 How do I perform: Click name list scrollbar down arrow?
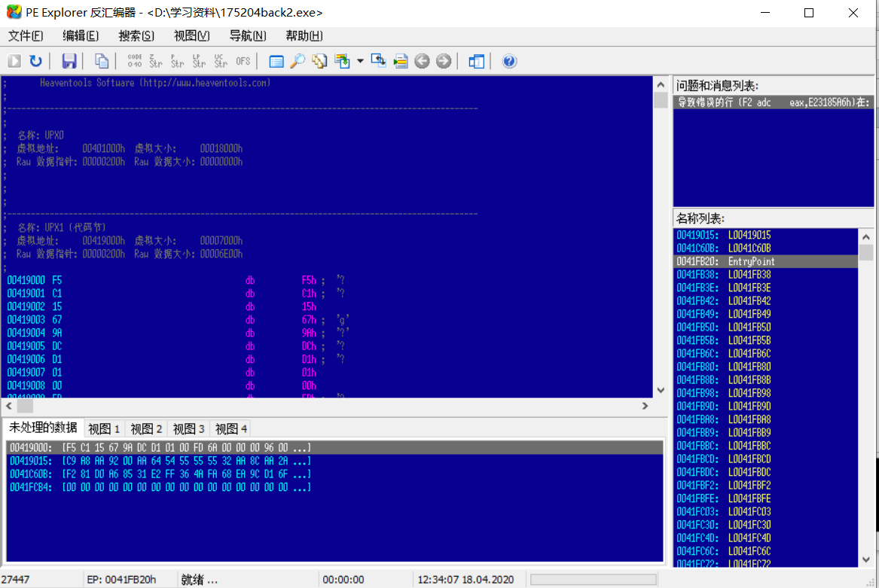(x=865, y=559)
